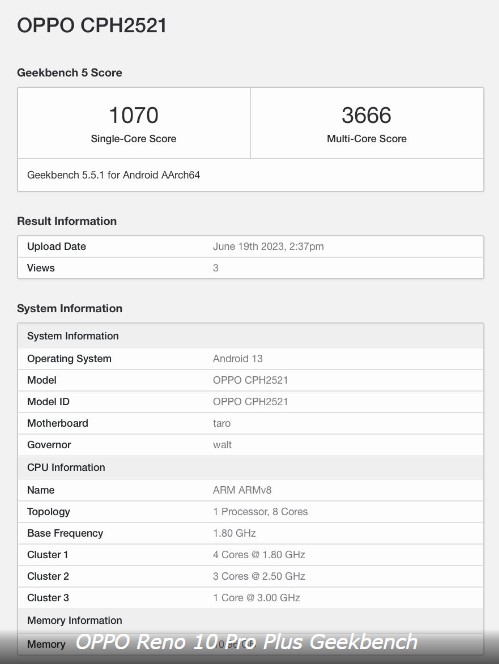Select the 1 Core @ 3.00 GHz value
The width and height of the screenshot is (499, 664).
[256, 598]
